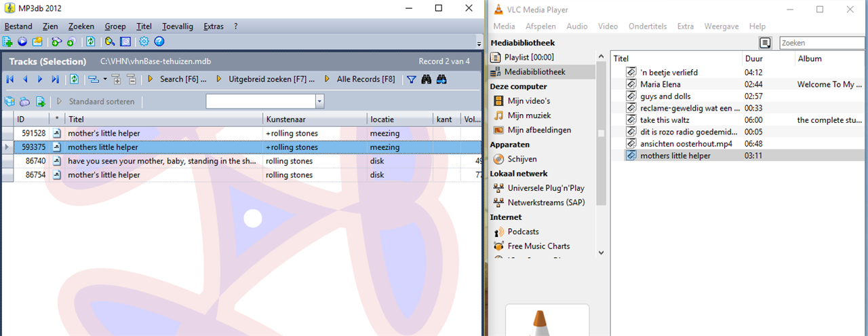Click the magnifier search icon in MP3db toolbar

pos(110,42)
